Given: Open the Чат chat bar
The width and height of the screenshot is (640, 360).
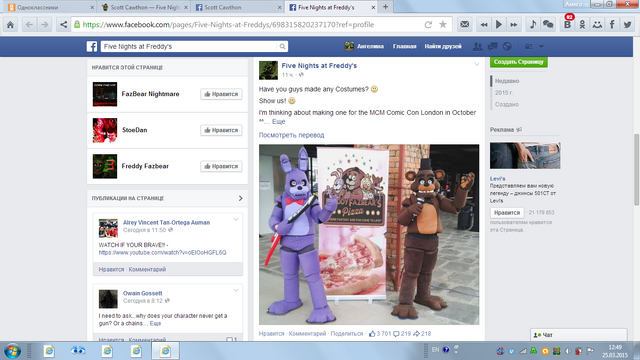Looking at the screenshot, I should 578,335.
